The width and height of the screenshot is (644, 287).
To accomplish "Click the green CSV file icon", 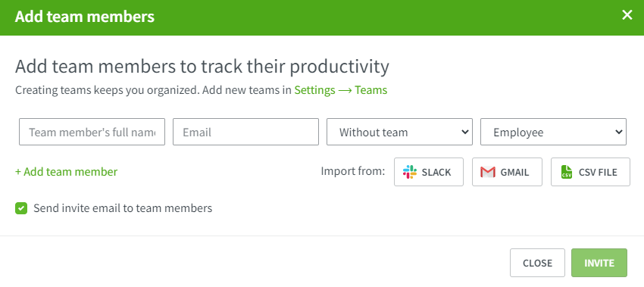I will [567, 172].
